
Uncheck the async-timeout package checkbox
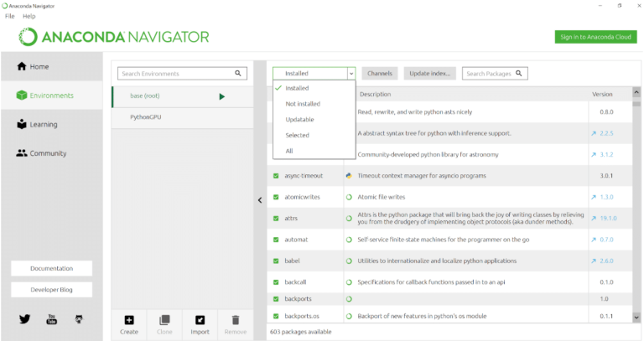click(276, 176)
